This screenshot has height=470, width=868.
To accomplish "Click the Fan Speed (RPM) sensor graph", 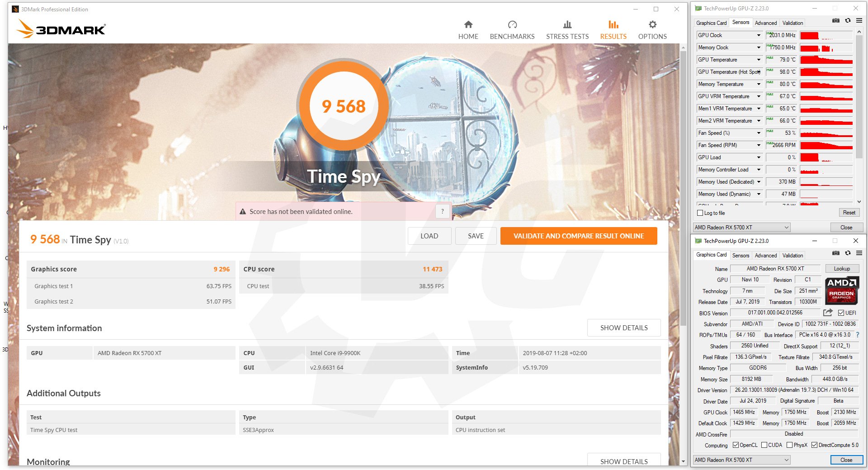I will (x=826, y=145).
